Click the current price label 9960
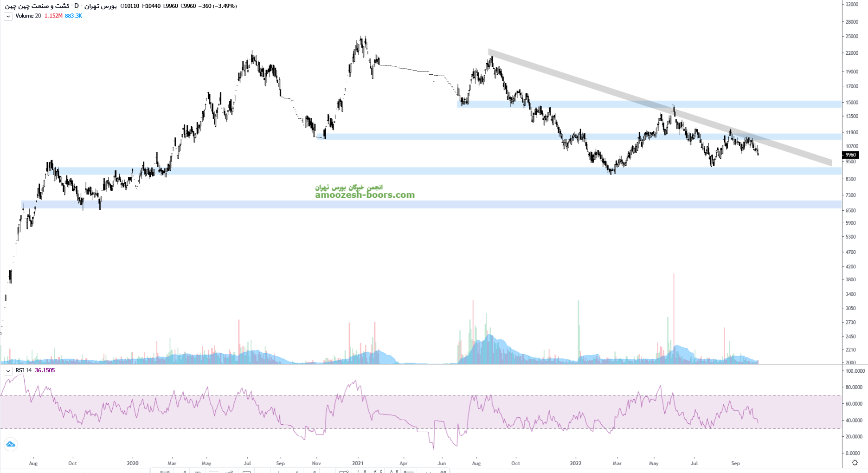This screenshot has height=473, width=868. tap(850, 155)
